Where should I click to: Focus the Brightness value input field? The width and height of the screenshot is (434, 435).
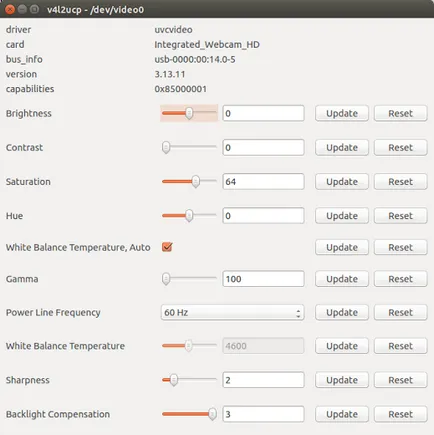[x=263, y=113]
